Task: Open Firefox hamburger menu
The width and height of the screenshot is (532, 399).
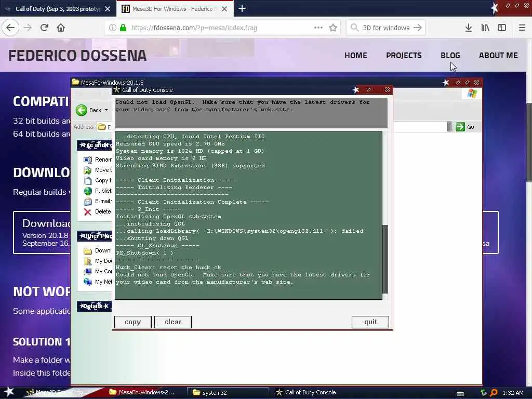Action: pyautogui.click(x=522, y=28)
